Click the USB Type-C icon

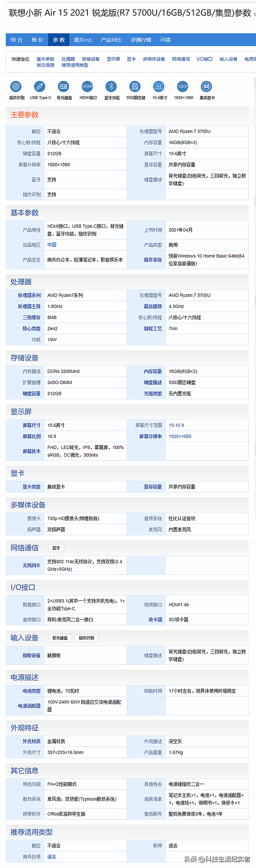[x=40, y=87]
